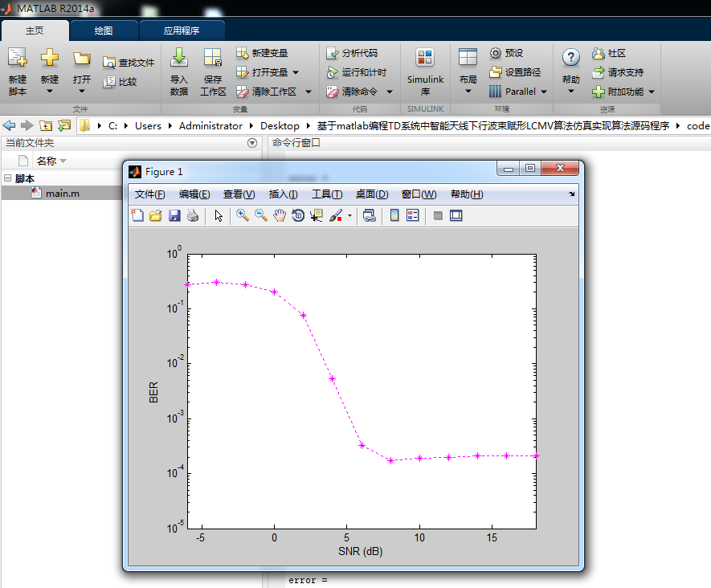Open Figure Tools (工具) menu
The height and width of the screenshot is (588, 711).
click(327, 194)
